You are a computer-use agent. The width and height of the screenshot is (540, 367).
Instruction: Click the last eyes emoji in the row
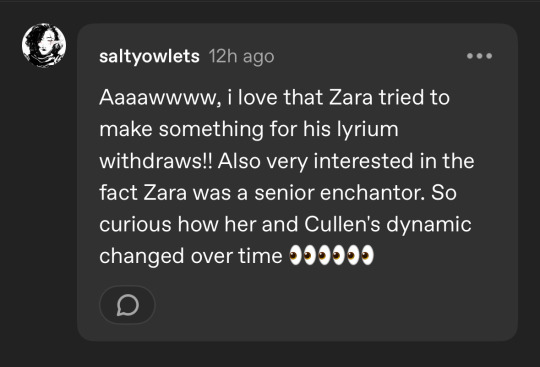point(360,255)
